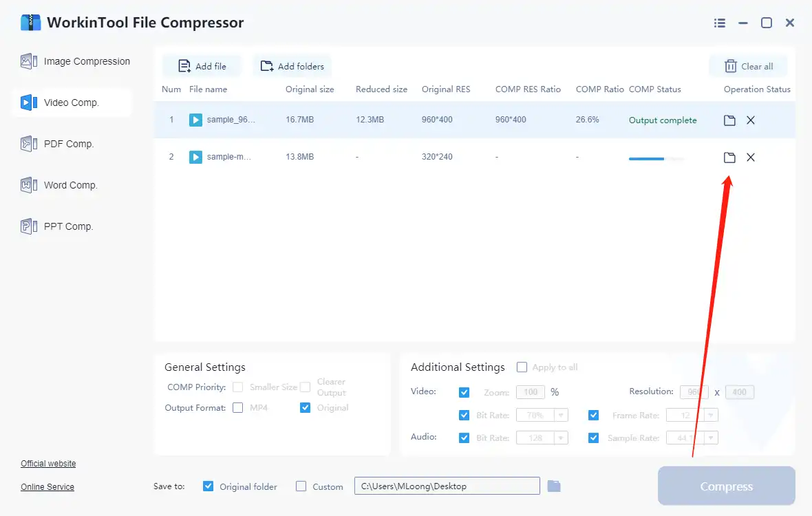The width and height of the screenshot is (812, 516).
Task: Click the Clear all button
Action: point(748,66)
